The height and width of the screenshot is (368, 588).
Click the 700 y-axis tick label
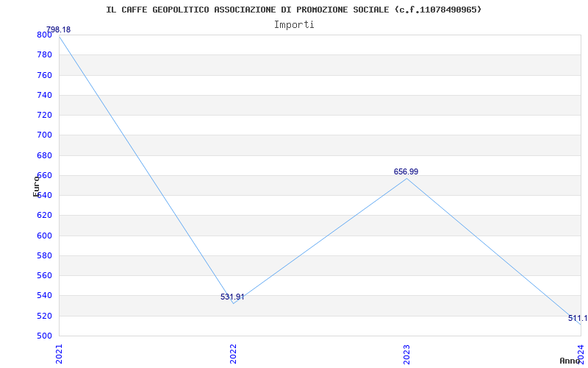coord(44,135)
